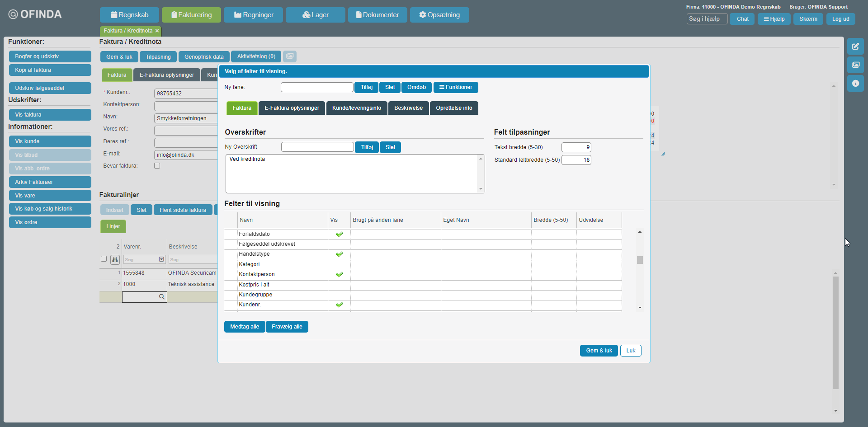This screenshot has height=427, width=868.
Task: Toggle the Vis checkmark for Forfaldsdato
Action: pos(339,234)
